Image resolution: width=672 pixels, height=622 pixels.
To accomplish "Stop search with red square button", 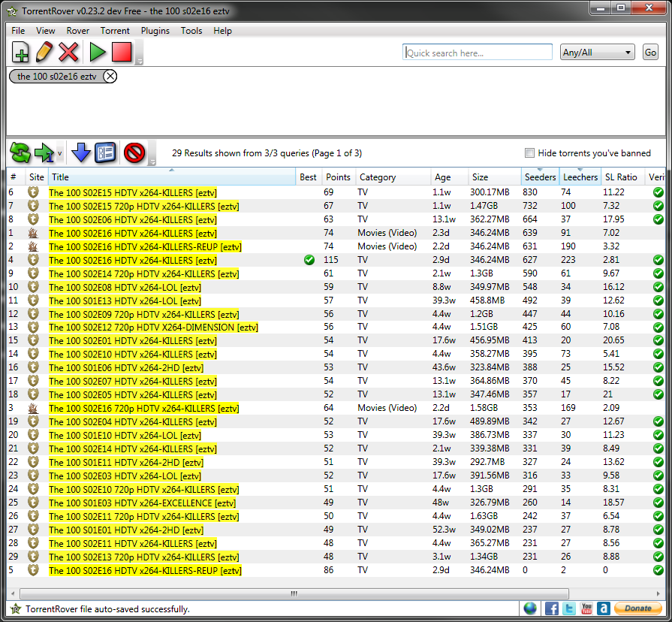I will coord(122,53).
